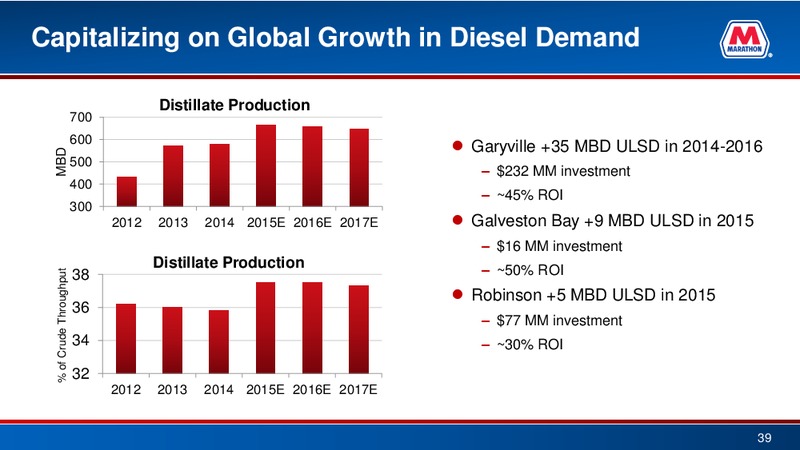
Task: Select the '$232 MM investment' sub-bullet
Action: [563, 171]
